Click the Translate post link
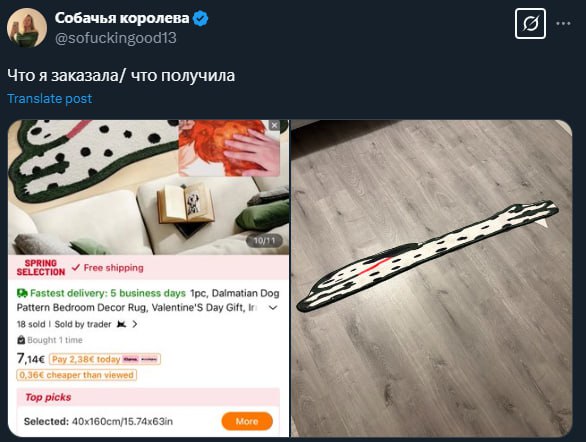Image resolution: width=586 pixels, height=442 pixels. 50,99
